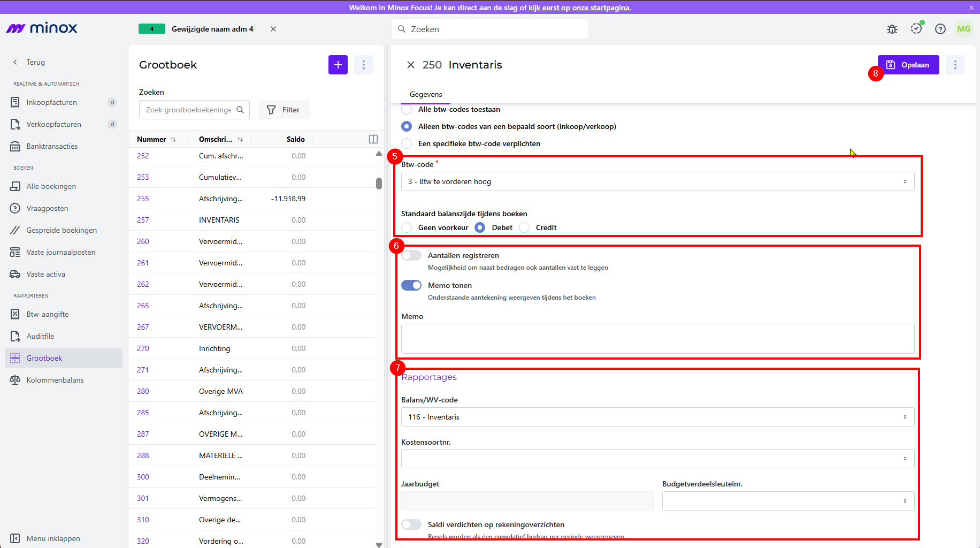Open the bug report icon
Viewport: 980px width, 548px height.
(892, 29)
